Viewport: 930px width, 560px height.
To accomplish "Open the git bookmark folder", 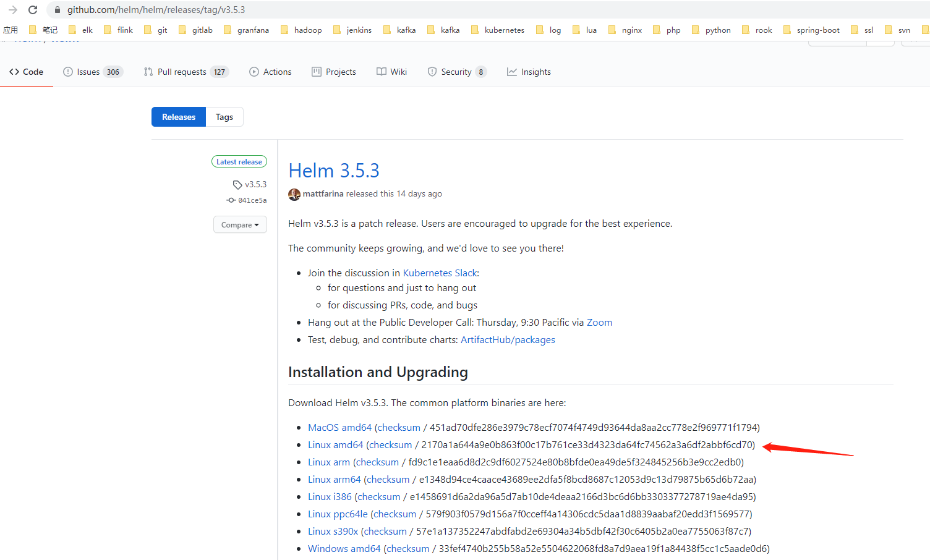I will click(x=156, y=30).
